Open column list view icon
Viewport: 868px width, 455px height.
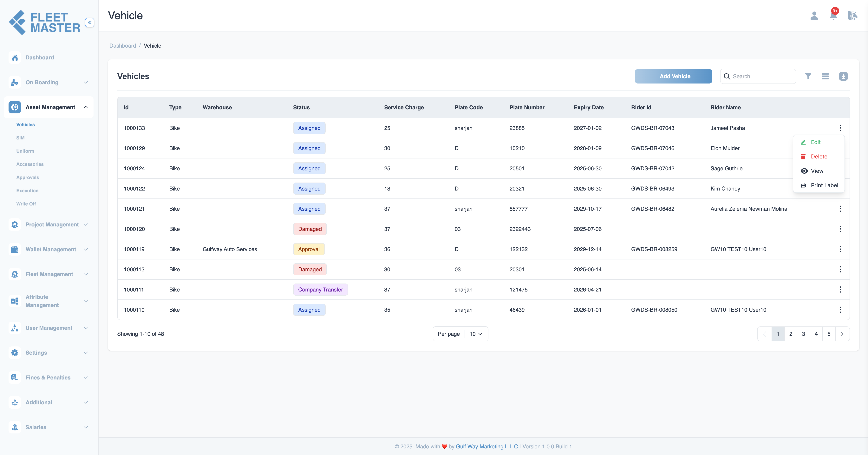(825, 76)
